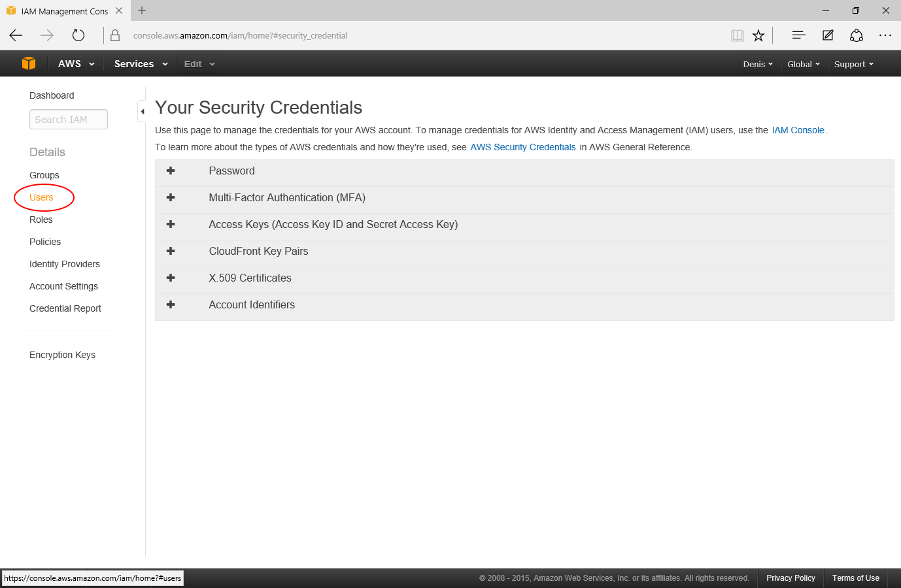Open the AWS dropdown menu
901x588 pixels.
click(x=76, y=63)
